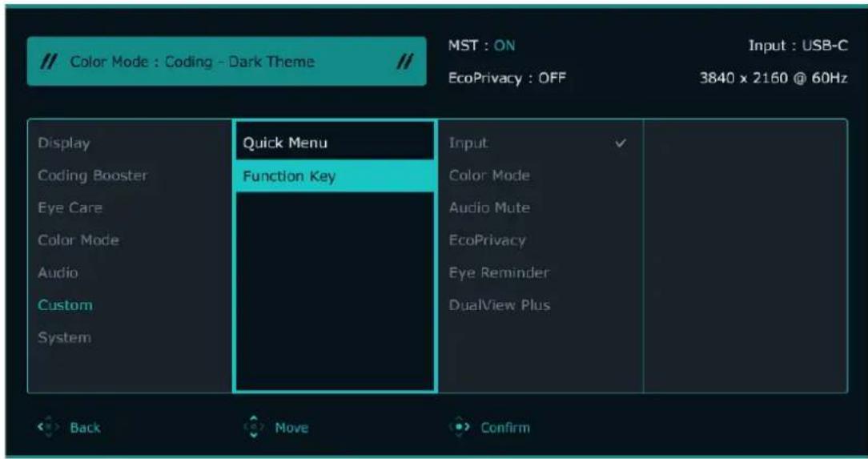Click the Confirm joystick-right icon
The width and height of the screenshot is (868, 459).
tap(460, 428)
